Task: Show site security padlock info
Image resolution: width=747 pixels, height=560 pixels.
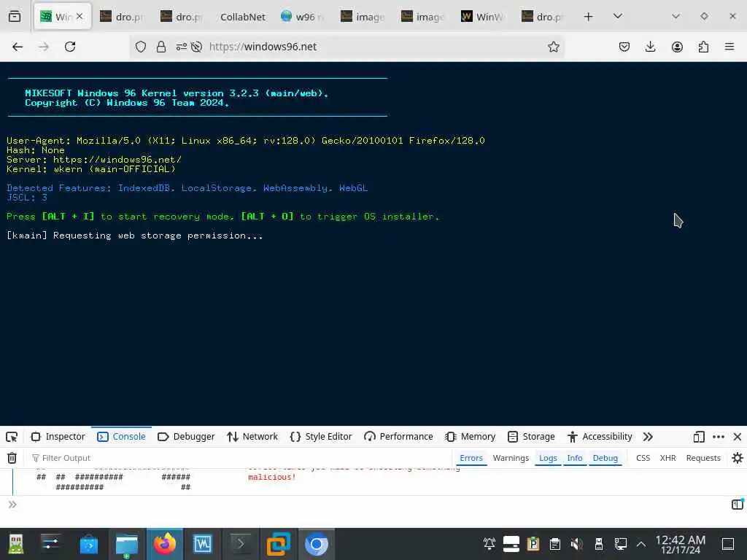Action: click(x=161, y=47)
